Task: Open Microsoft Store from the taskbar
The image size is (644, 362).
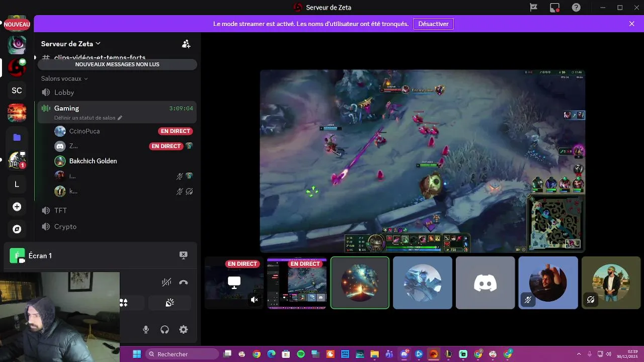Action: tap(286, 354)
